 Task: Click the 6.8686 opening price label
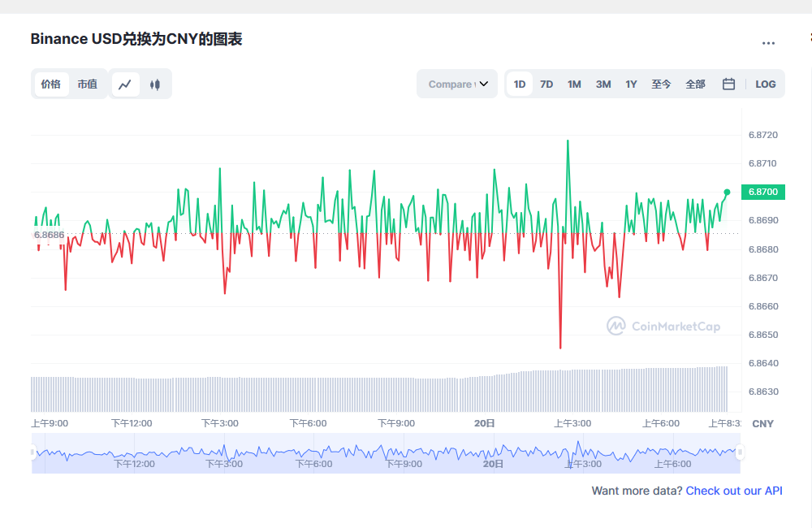pos(50,235)
